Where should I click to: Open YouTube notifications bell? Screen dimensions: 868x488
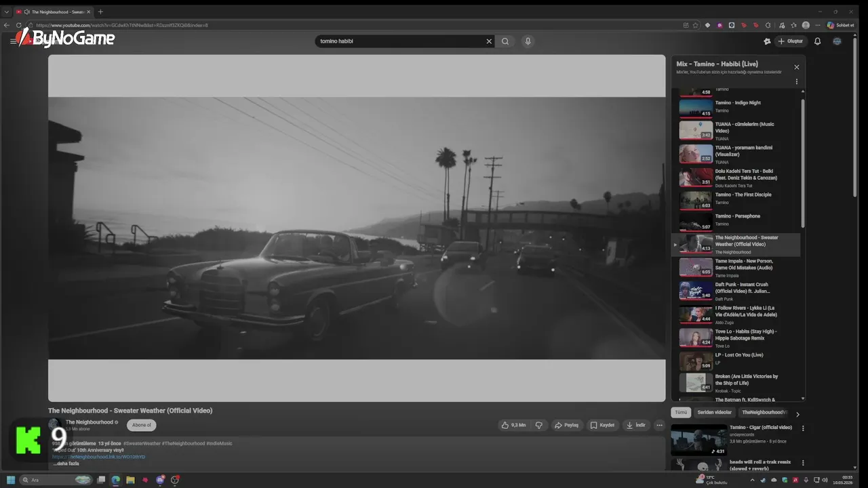click(817, 41)
